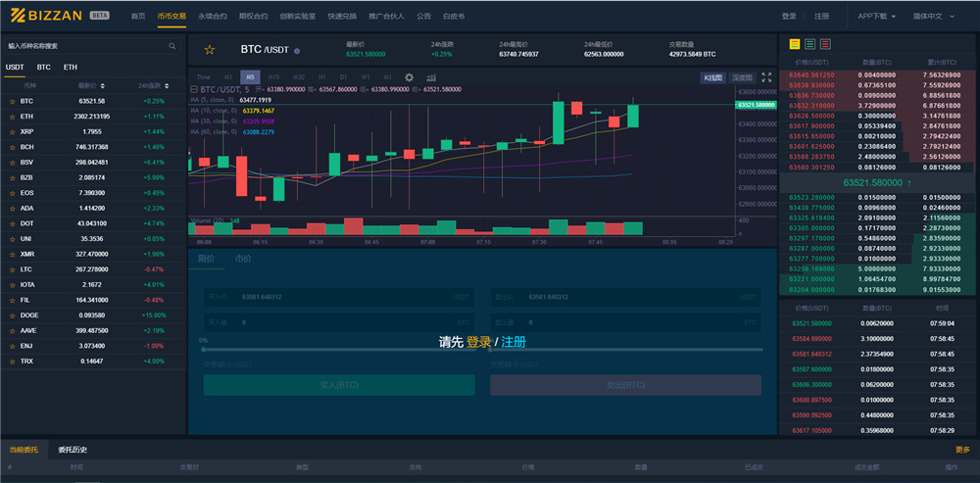Image resolution: width=980 pixels, height=483 pixels.
Task: Click the coin name search field
Action: point(83,45)
